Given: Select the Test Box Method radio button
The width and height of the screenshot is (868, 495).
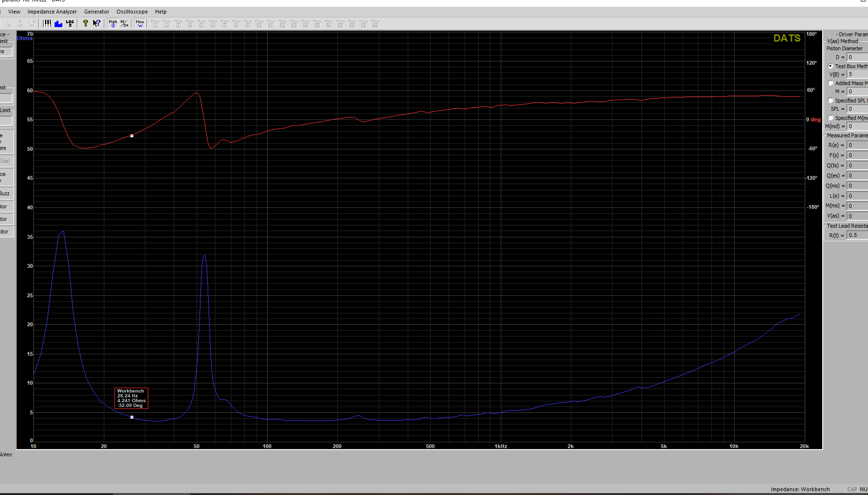Looking at the screenshot, I should 831,66.
